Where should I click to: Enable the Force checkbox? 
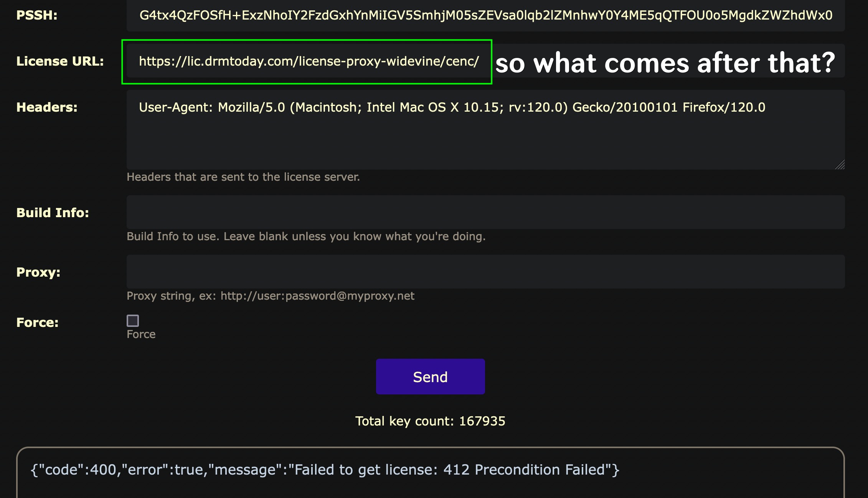133,320
